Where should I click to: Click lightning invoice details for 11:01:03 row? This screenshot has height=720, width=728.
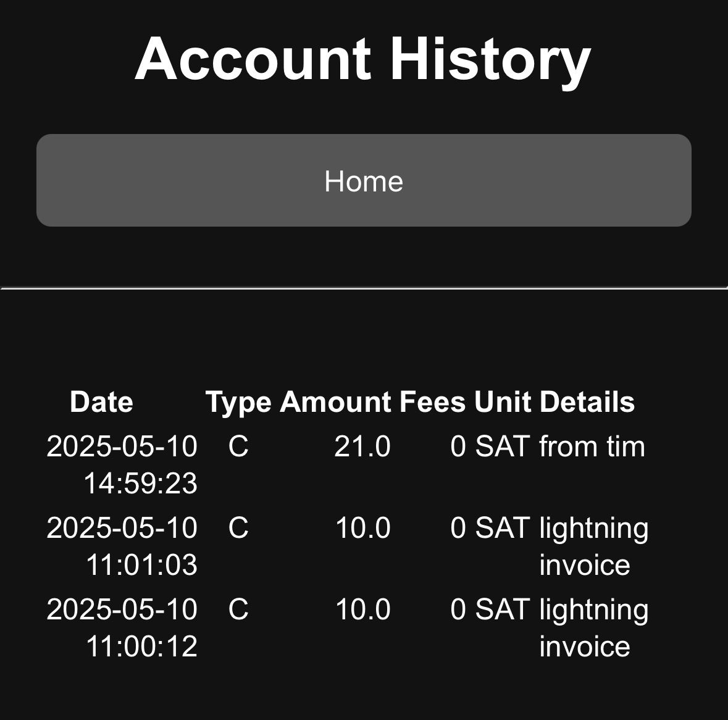click(x=594, y=546)
